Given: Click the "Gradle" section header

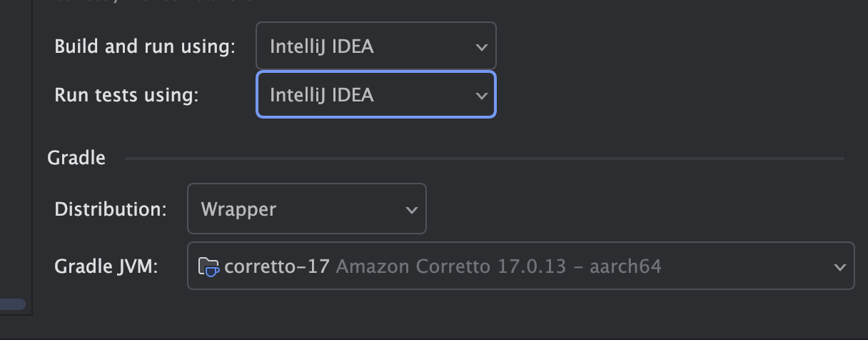Looking at the screenshot, I should point(76,158).
